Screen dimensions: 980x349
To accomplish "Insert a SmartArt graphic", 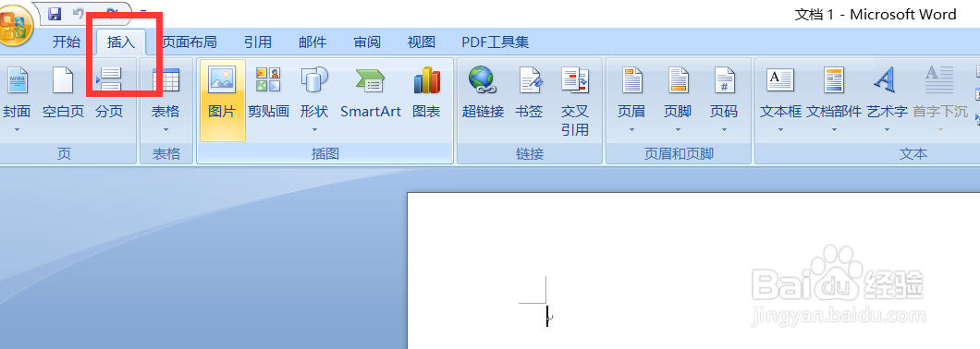I will pos(371,93).
